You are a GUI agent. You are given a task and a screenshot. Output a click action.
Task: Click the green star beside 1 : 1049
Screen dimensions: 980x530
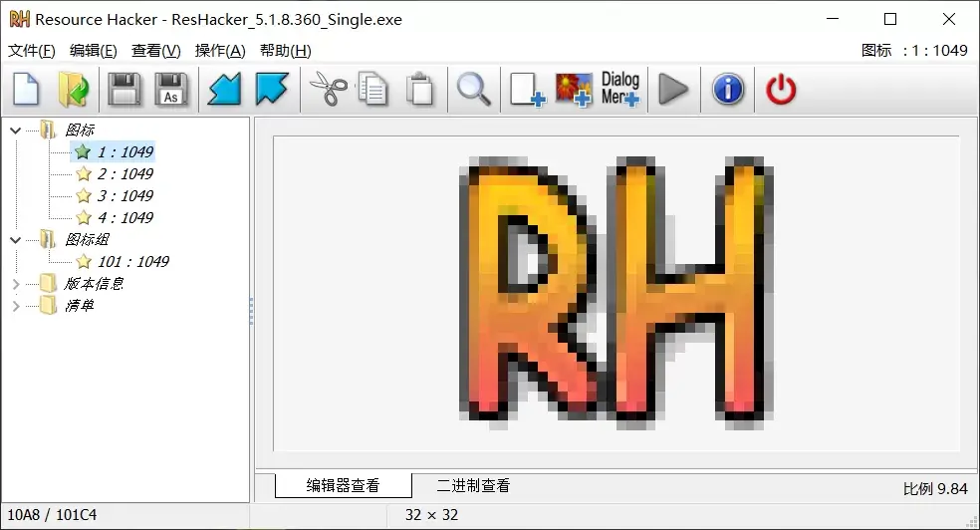point(83,151)
